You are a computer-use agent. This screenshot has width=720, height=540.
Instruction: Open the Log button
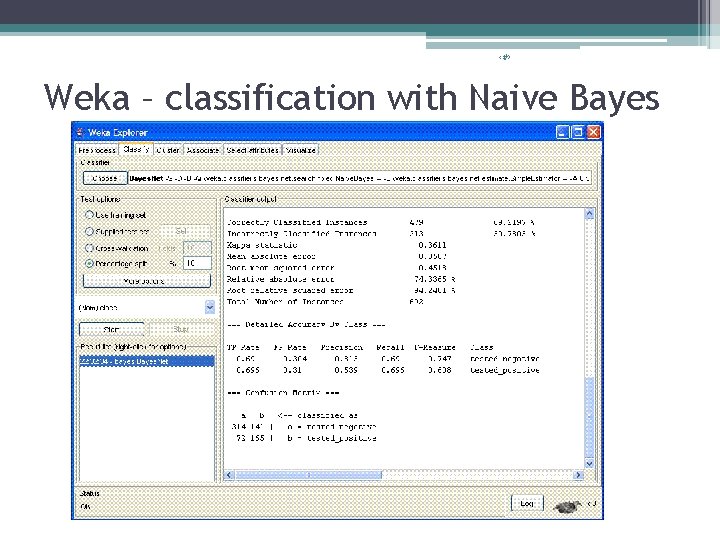pos(527,503)
